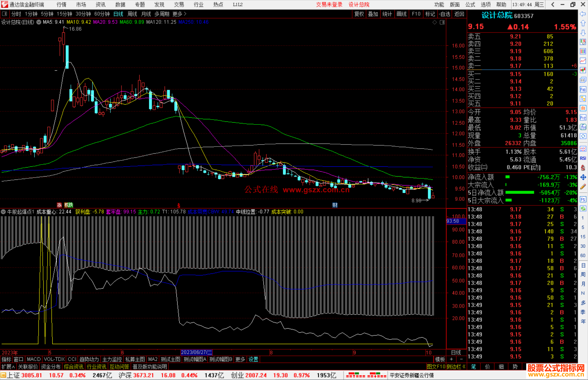Screen dimensions: 588x380
Task: Collapse the 侧边栏 sidebar chevron
Action: [x=464, y=367]
